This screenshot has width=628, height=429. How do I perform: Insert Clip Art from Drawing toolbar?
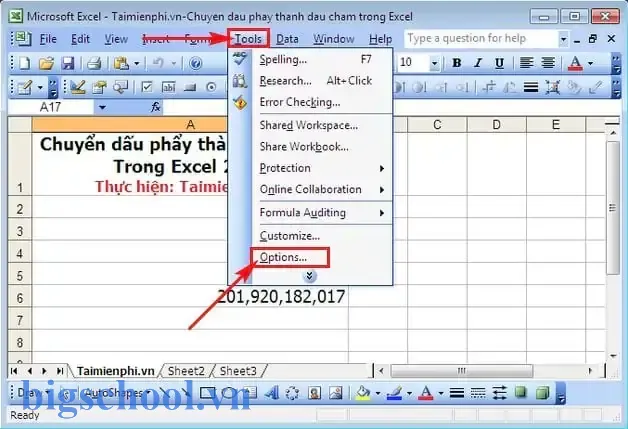[314, 393]
